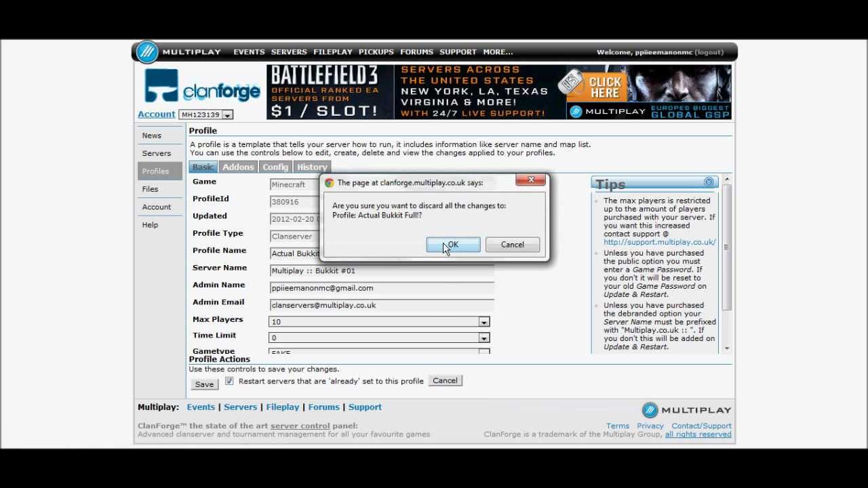Open Files in left sidebar

(x=150, y=189)
